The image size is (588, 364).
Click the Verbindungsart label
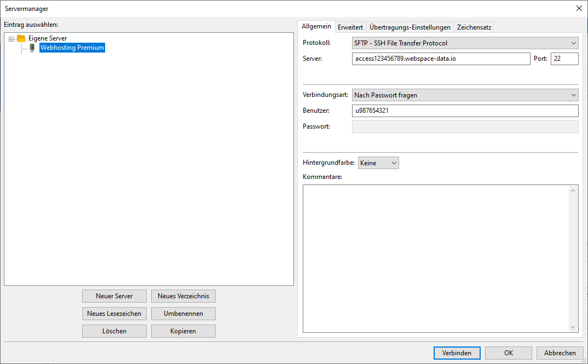(x=325, y=95)
